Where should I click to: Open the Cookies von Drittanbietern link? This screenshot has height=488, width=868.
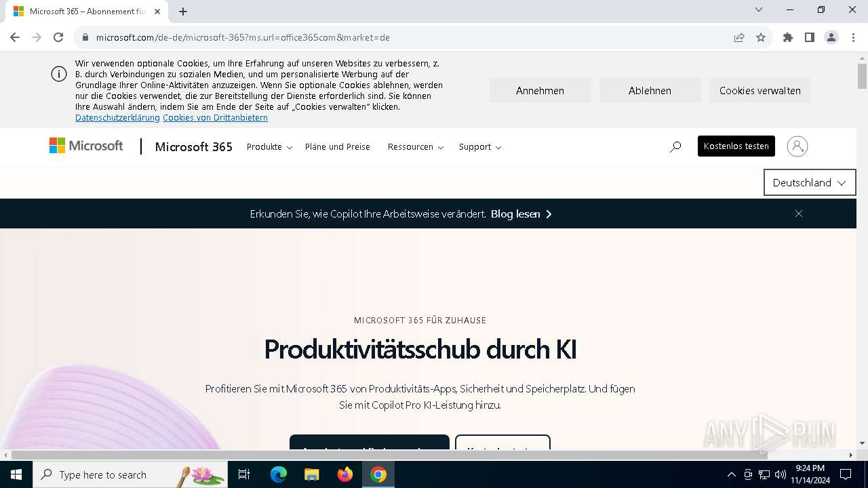215,117
